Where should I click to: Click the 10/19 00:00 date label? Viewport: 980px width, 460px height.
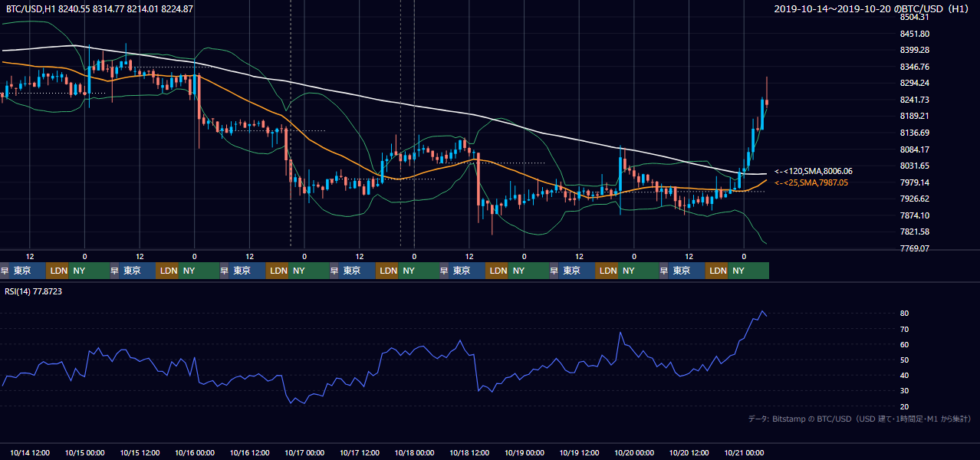coord(525,452)
